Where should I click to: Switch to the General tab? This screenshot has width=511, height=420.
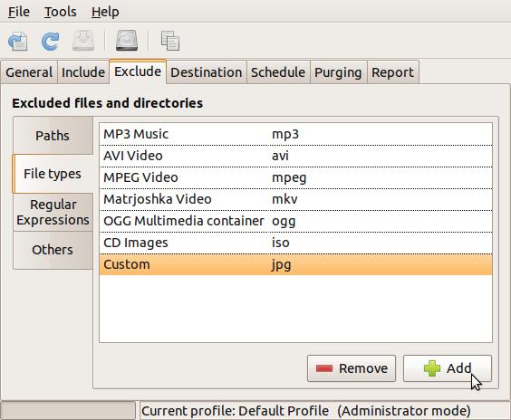(29, 72)
